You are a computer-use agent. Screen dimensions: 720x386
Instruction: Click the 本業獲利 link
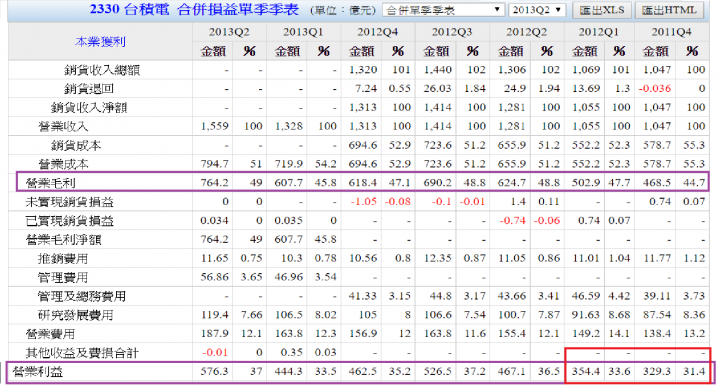tap(100, 42)
